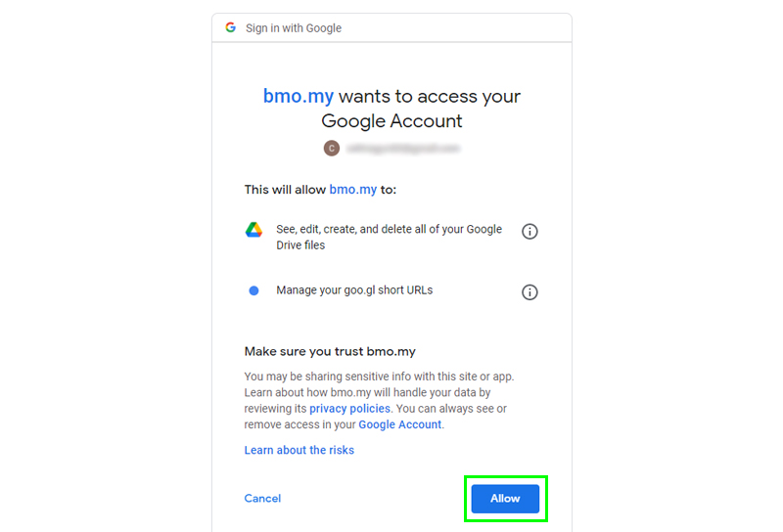Click 'Make sure you trust bmo.my' heading

coord(330,351)
